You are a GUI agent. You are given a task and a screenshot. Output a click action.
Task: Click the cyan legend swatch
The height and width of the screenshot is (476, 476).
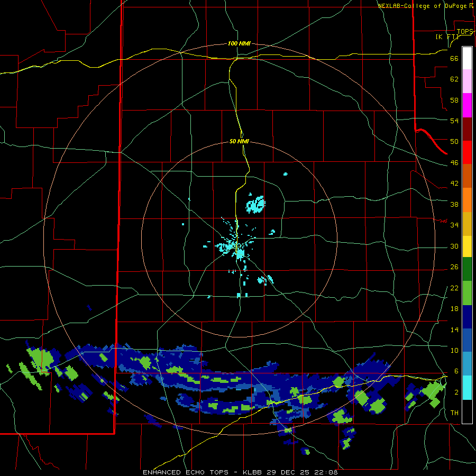pyautogui.click(x=467, y=388)
